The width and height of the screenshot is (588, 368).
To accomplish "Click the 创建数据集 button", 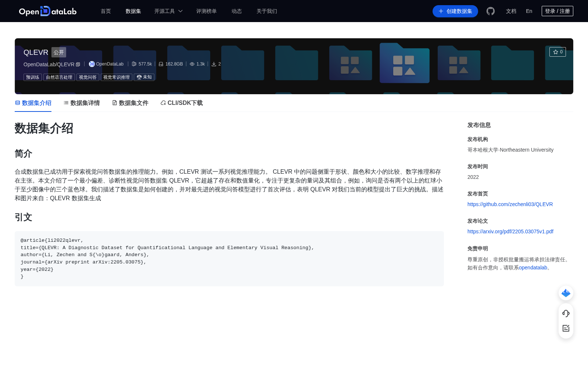I will (x=455, y=11).
